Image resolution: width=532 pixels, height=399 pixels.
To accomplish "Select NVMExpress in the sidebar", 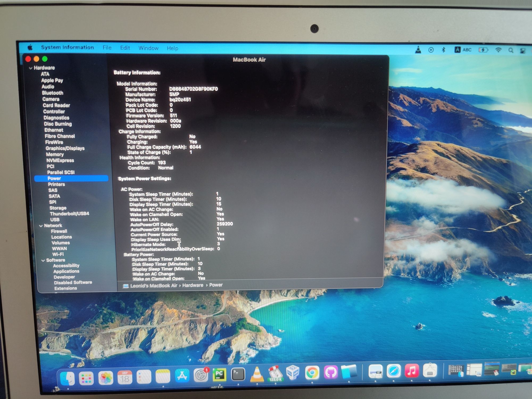I will tap(60, 160).
